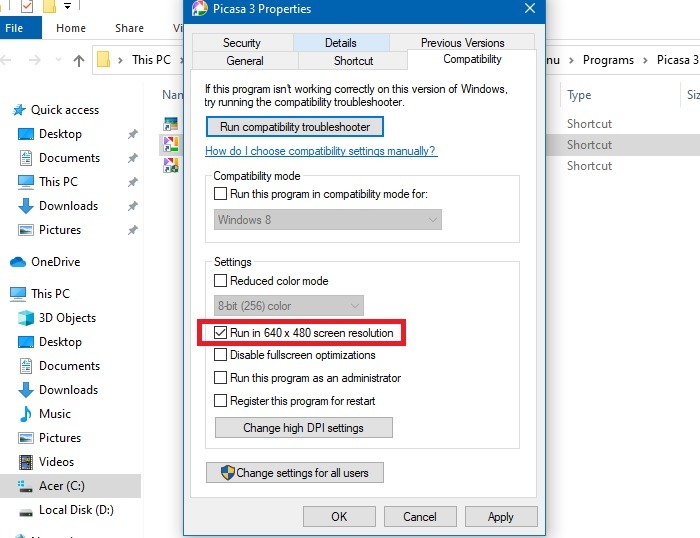The image size is (700, 538).
Task: Open How do I choose compatibility settings manually link
Action: (321, 151)
